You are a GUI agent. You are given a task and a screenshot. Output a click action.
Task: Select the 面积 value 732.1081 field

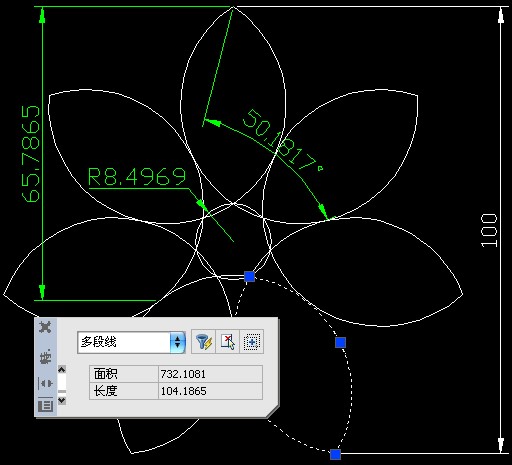point(210,374)
